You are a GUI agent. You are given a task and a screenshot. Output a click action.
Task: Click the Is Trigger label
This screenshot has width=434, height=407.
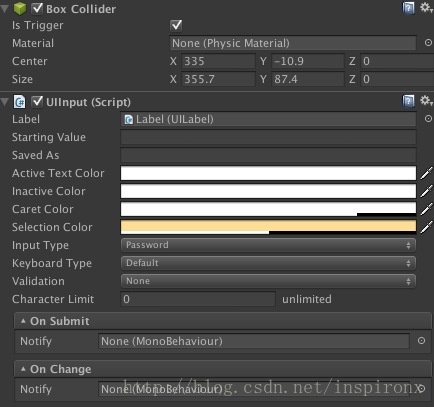[x=38, y=25]
